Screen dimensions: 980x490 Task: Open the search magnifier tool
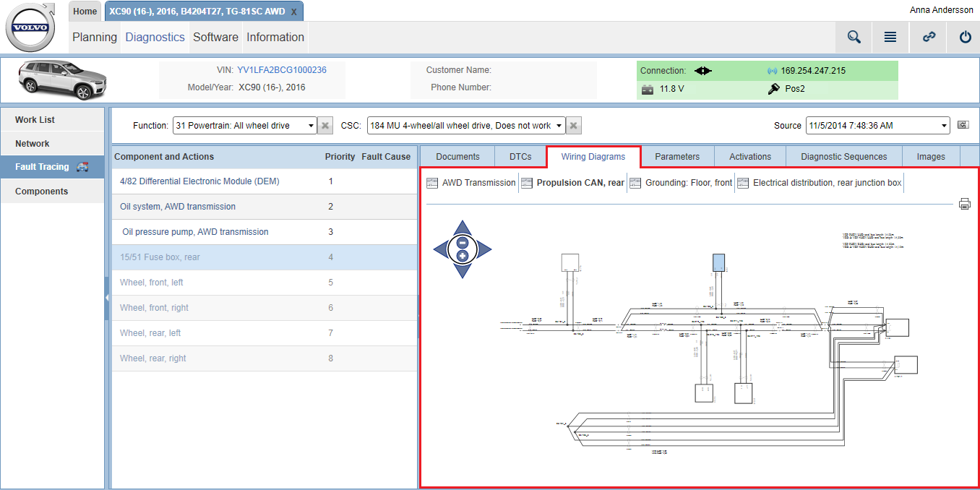point(854,38)
